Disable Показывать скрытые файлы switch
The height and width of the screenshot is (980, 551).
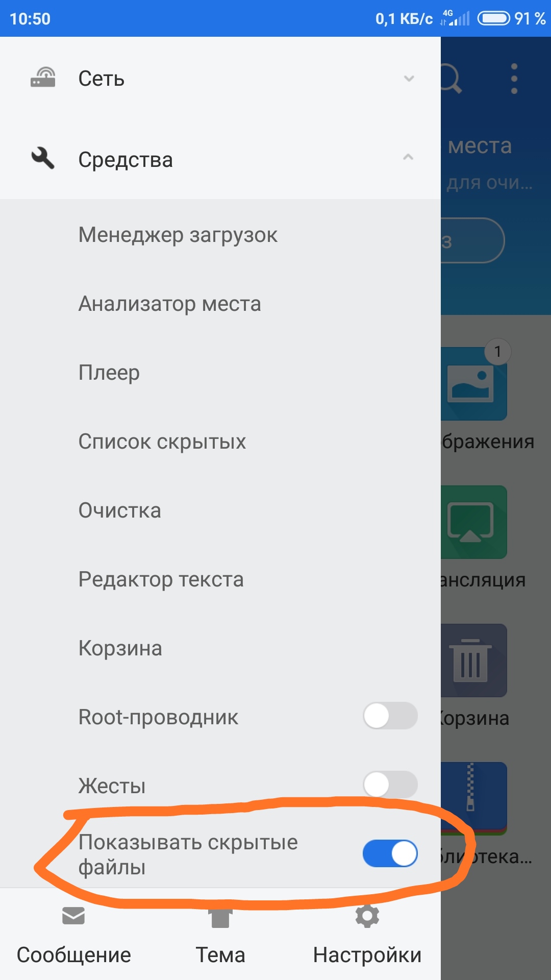point(390,853)
